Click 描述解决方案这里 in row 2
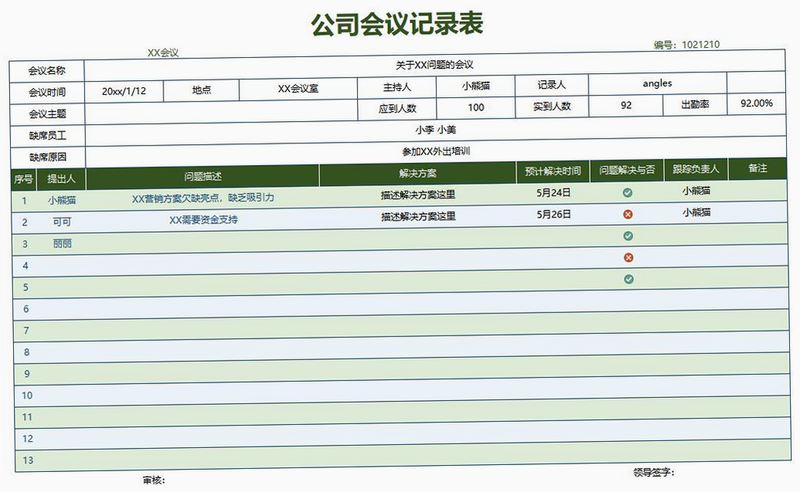 pyautogui.click(x=418, y=217)
